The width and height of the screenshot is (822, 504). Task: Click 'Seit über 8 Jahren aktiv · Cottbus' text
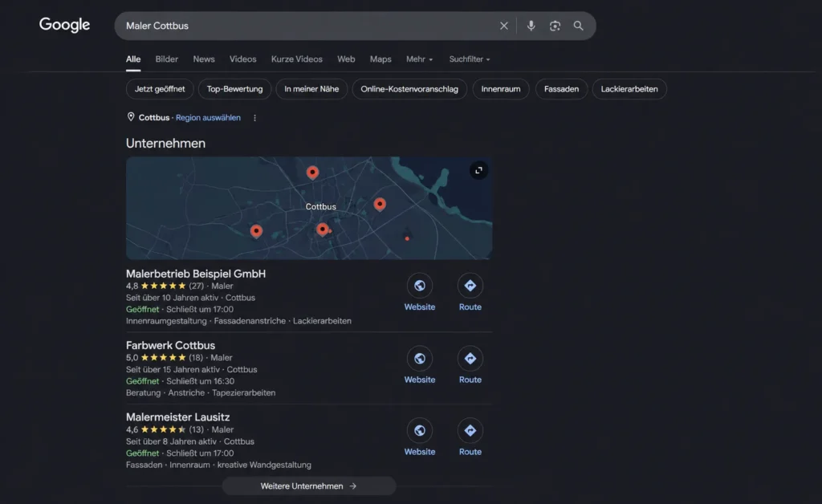[x=189, y=441]
